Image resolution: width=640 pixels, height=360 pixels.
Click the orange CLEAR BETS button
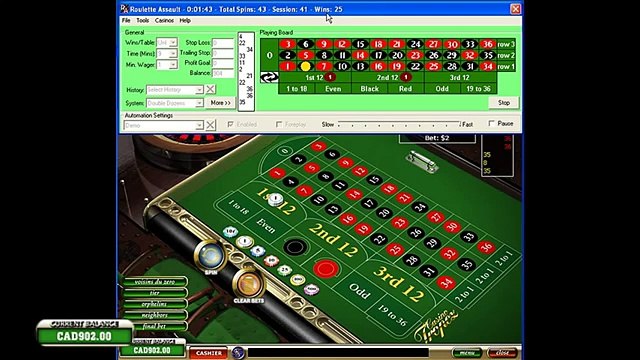[x=248, y=283]
